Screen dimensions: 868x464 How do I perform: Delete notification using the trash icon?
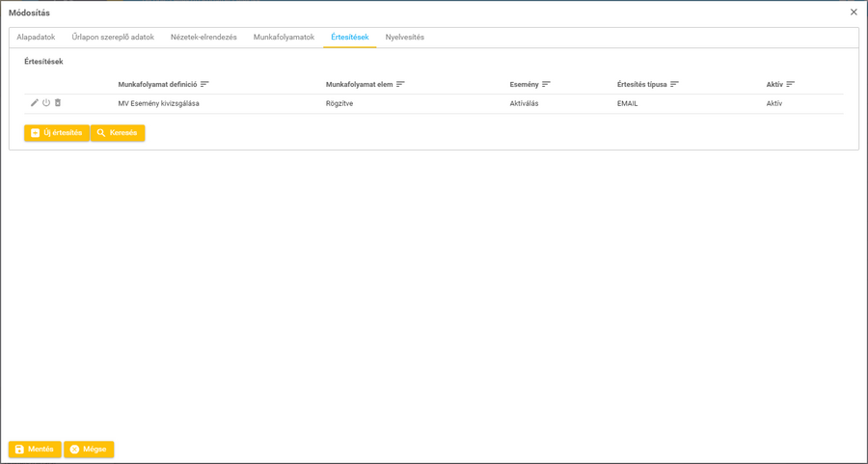click(58, 103)
